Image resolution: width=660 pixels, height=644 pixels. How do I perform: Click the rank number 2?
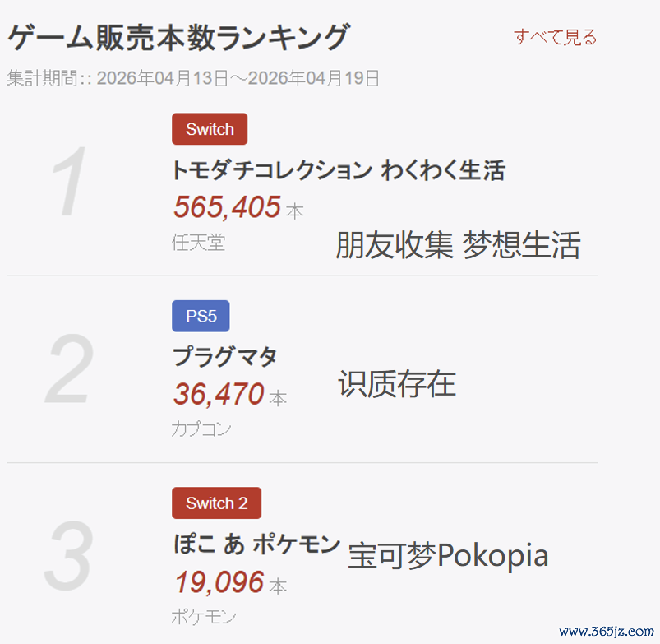coord(69,369)
